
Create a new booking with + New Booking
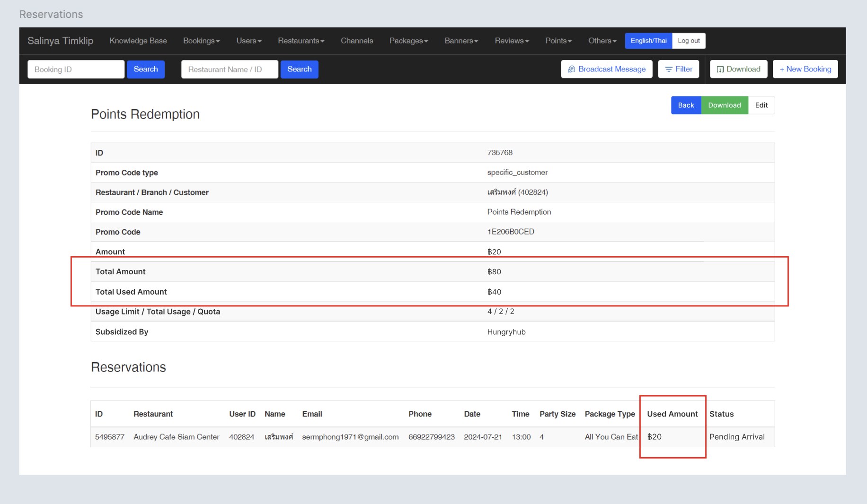click(x=805, y=69)
